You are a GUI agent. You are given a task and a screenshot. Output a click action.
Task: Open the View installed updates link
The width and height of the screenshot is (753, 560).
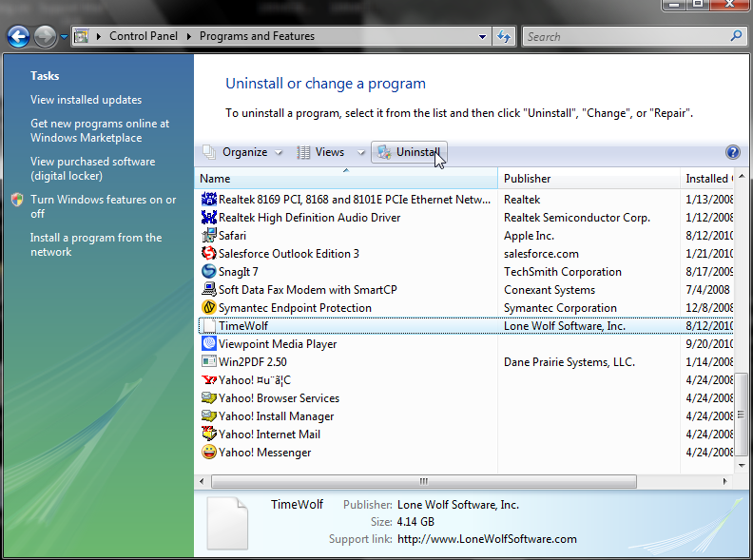tap(86, 100)
